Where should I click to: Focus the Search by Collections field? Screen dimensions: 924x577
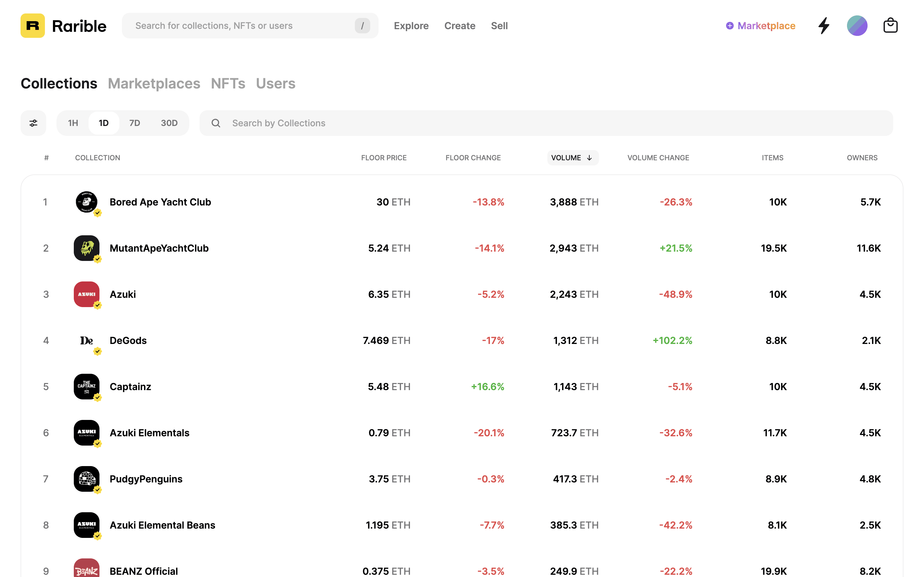click(x=546, y=123)
